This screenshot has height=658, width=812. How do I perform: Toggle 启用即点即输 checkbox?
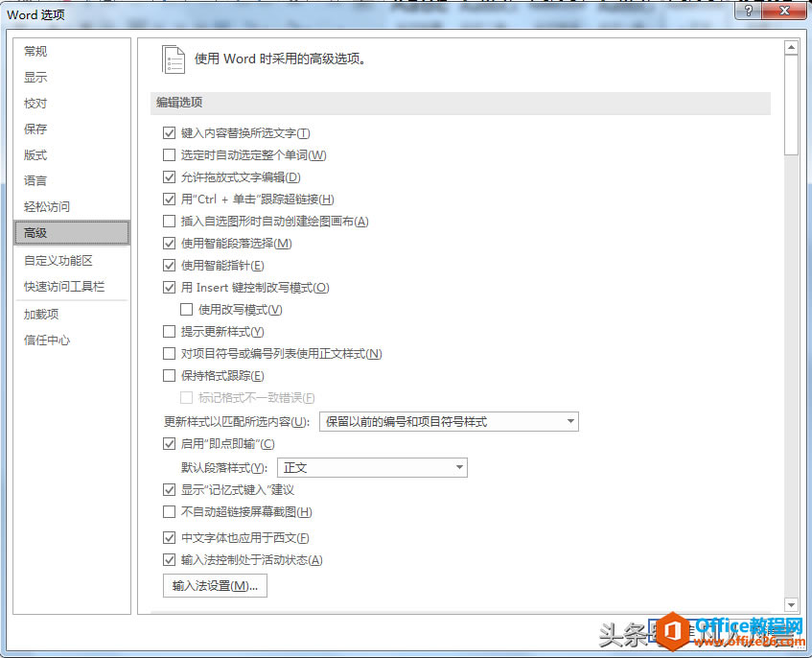click(x=169, y=443)
